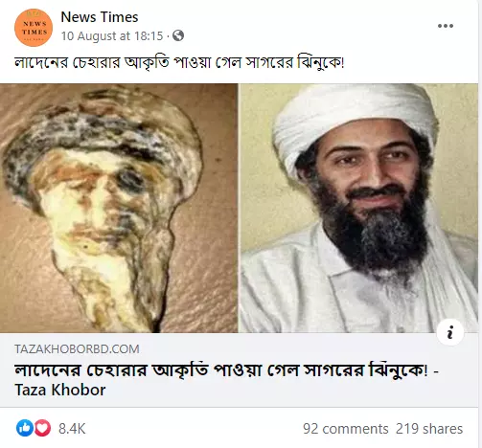
Task: Click the link preview footer area
Action: pos(239,370)
